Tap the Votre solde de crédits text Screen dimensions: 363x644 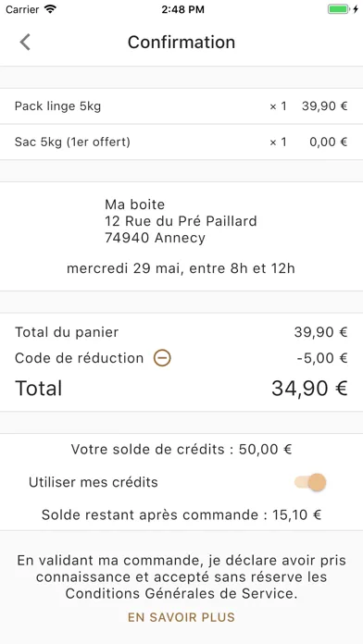[181, 450]
